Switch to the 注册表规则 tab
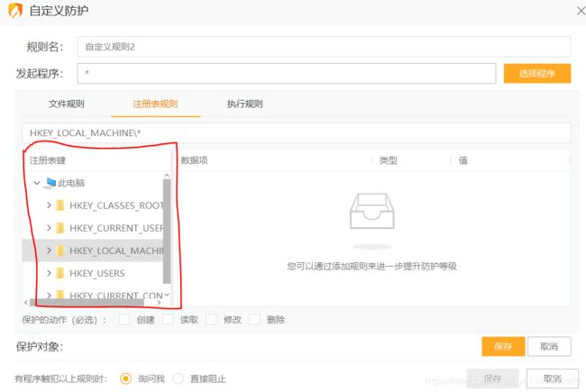 click(155, 104)
